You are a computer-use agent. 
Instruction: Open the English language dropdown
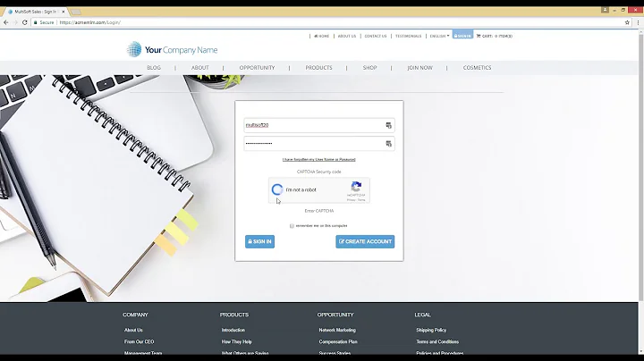click(x=439, y=36)
